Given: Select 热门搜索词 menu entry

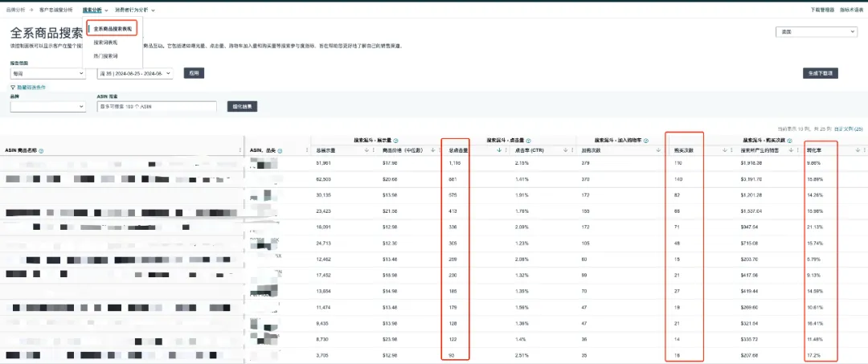Looking at the screenshot, I should [x=105, y=56].
